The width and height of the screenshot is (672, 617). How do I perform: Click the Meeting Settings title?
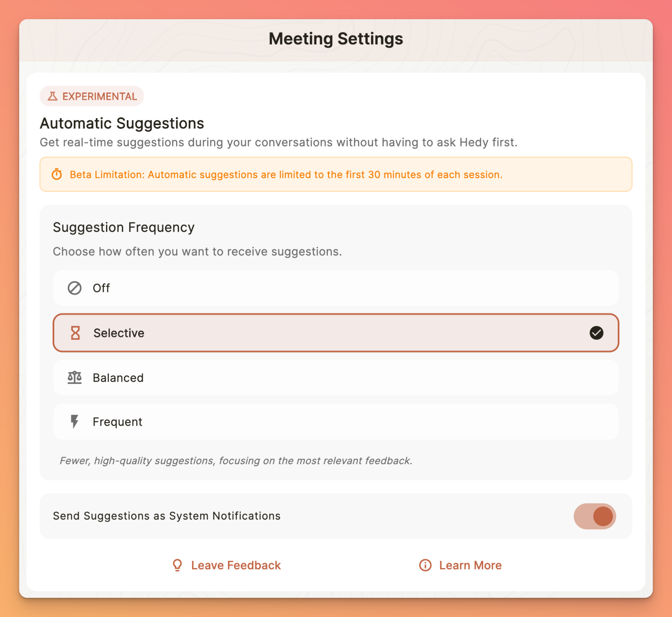(x=336, y=39)
